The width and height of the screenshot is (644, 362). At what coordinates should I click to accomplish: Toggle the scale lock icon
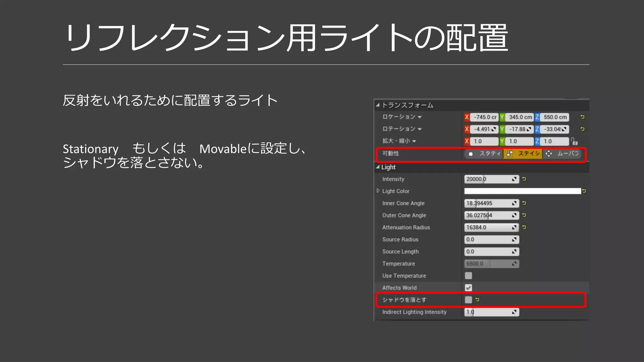pos(574,141)
